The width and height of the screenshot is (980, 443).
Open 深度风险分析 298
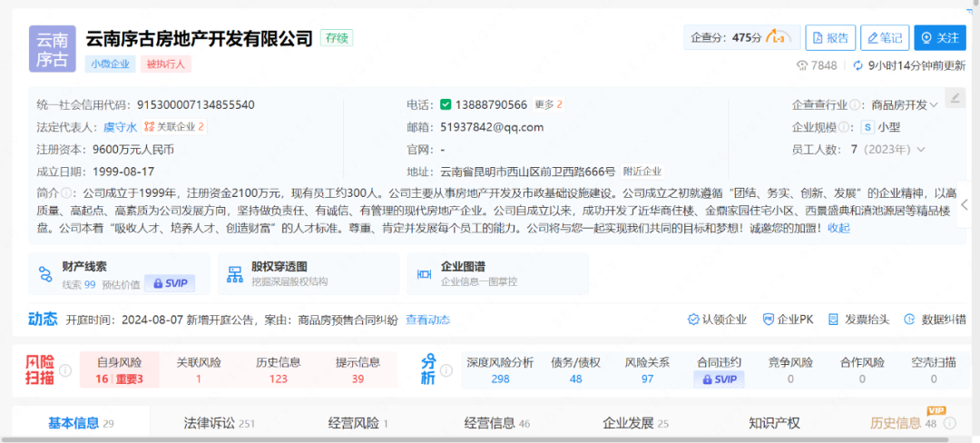[500, 369]
